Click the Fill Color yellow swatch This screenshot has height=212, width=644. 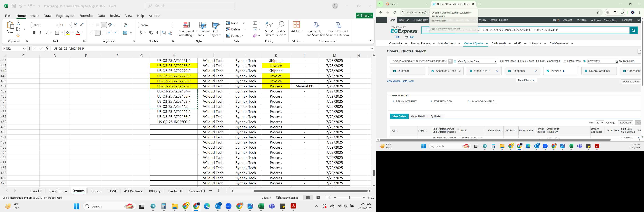tap(68, 33)
